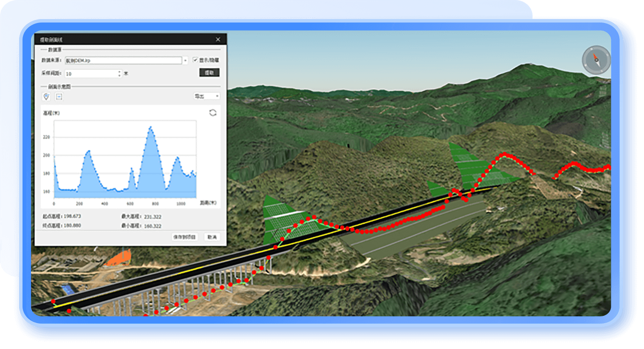Click the orange marker on the terrain
Image resolution: width=644 pixels, height=349 pixels.
(120, 259)
